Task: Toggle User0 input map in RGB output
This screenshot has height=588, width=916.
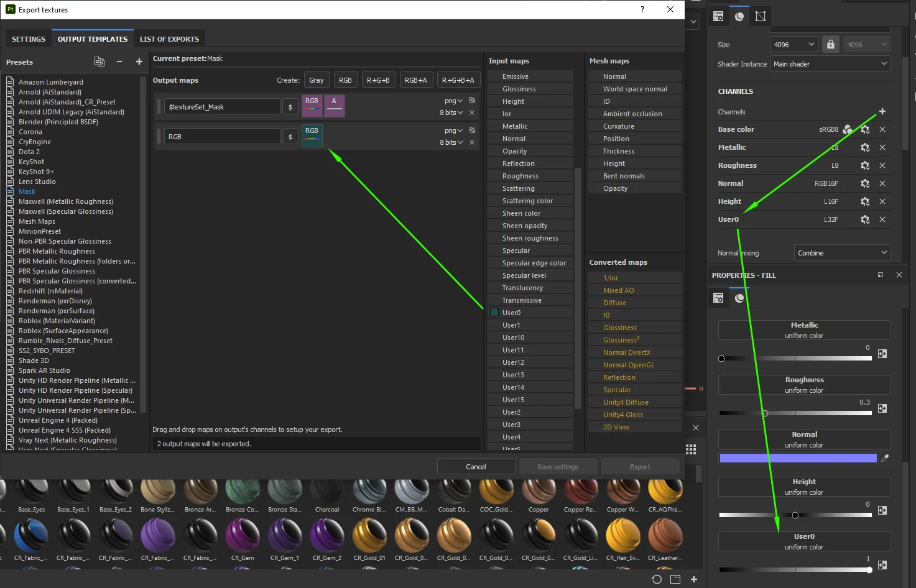Action: click(494, 312)
